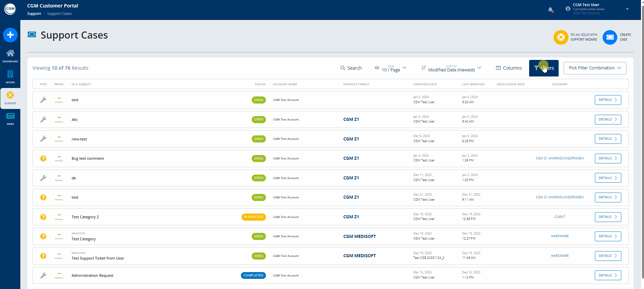This screenshot has height=289, width=644.
Task: Open Pick Filter Combination dropdown
Action: tap(595, 68)
